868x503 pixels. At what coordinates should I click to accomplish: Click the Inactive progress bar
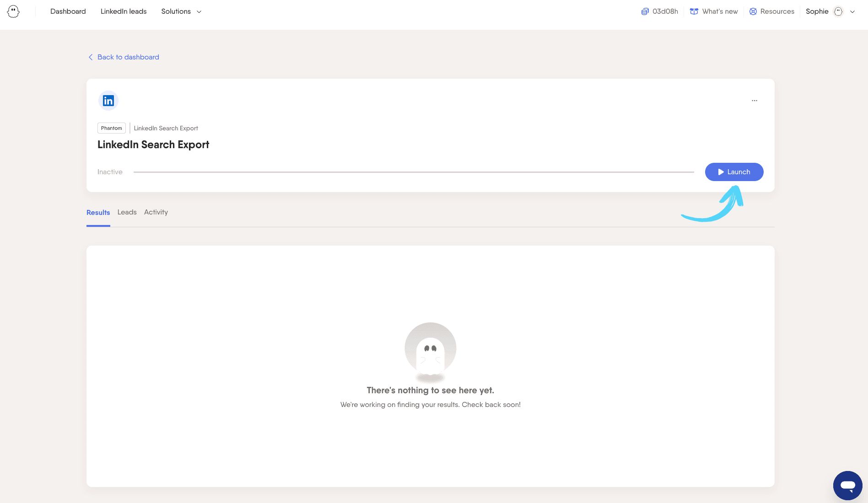(413, 172)
